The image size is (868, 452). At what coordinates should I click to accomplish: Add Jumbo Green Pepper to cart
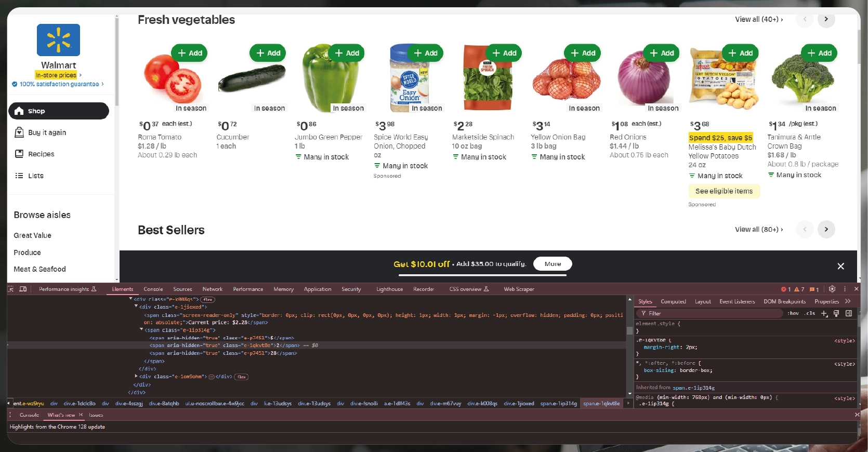tap(347, 53)
